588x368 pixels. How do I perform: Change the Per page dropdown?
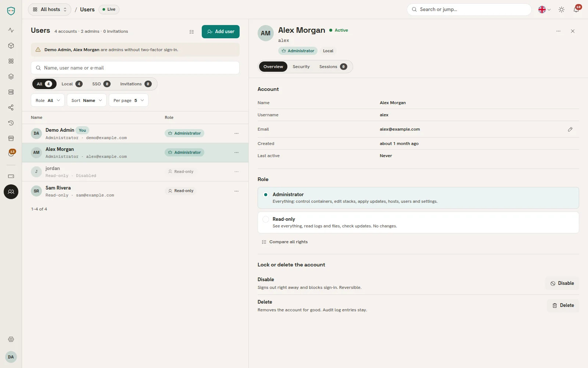129,100
